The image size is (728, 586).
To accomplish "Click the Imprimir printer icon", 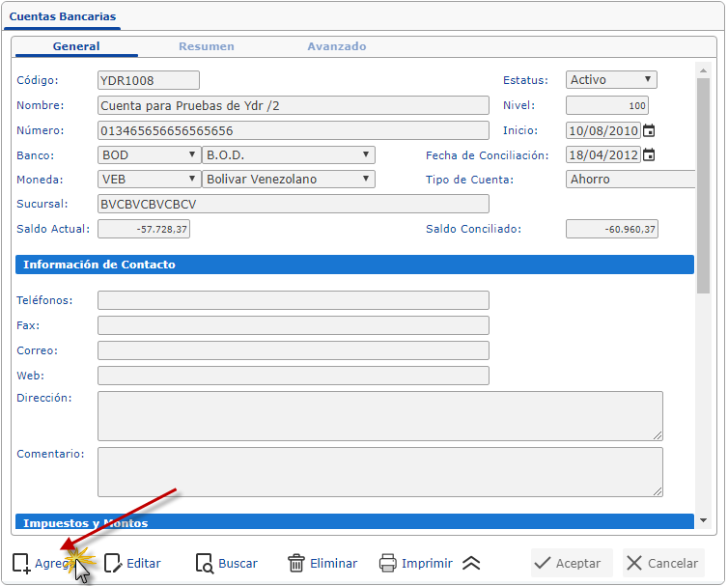I will click(x=388, y=563).
